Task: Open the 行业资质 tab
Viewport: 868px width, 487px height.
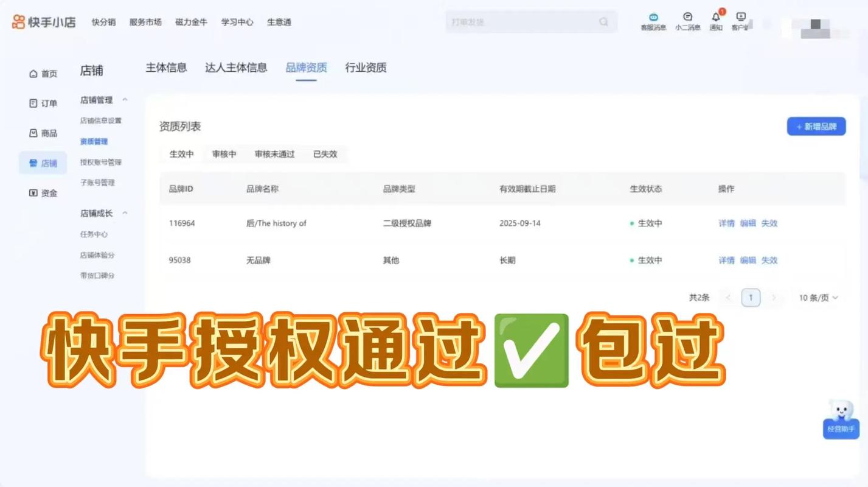Action: (366, 68)
